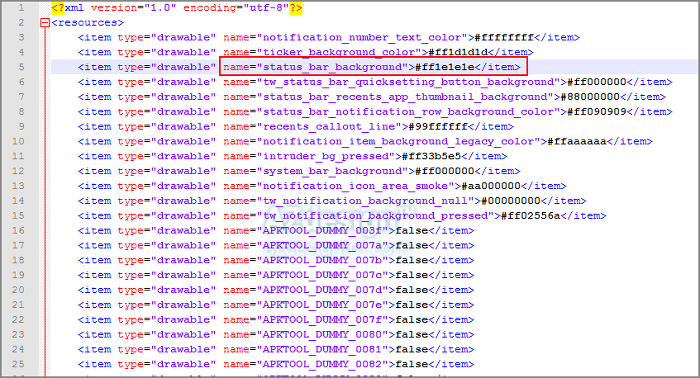This screenshot has height=378, width=700.
Task: Click value #ffffffff on line 3
Action: (x=504, y=37)
